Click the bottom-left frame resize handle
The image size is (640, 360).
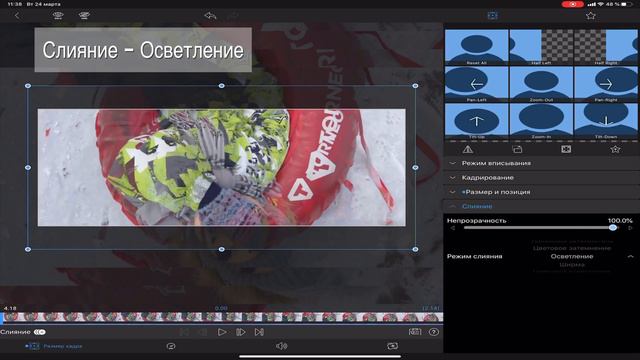point(28,249)
